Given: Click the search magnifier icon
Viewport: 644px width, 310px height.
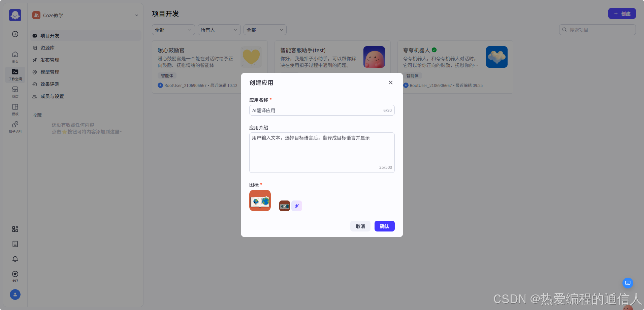Looking at the screenshot, I should [x=565, y=30].
